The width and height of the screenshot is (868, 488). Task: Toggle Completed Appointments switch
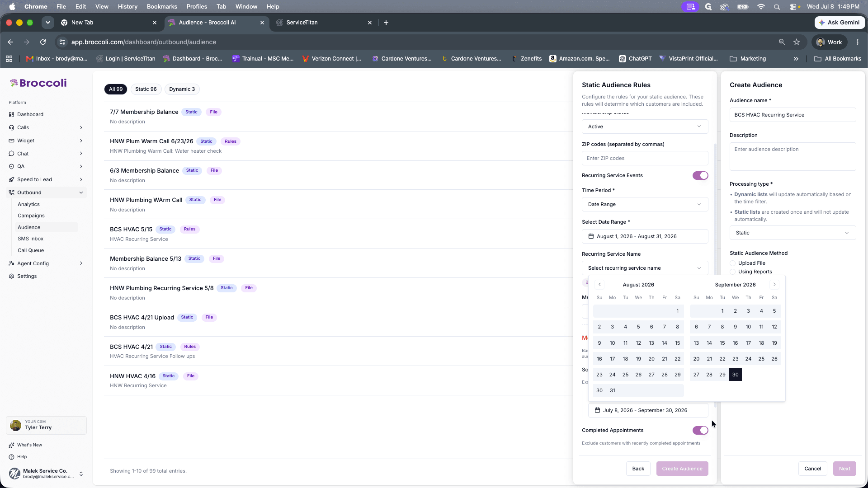700,430
